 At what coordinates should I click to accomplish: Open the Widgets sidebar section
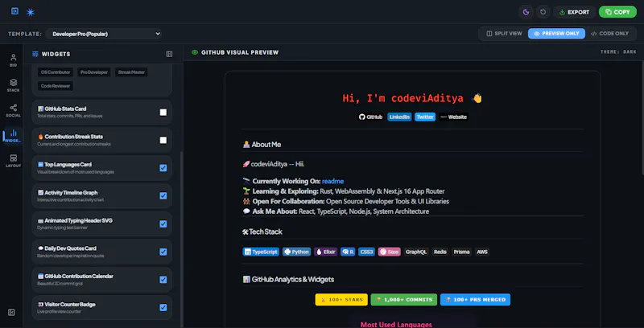tap(13, 136)
